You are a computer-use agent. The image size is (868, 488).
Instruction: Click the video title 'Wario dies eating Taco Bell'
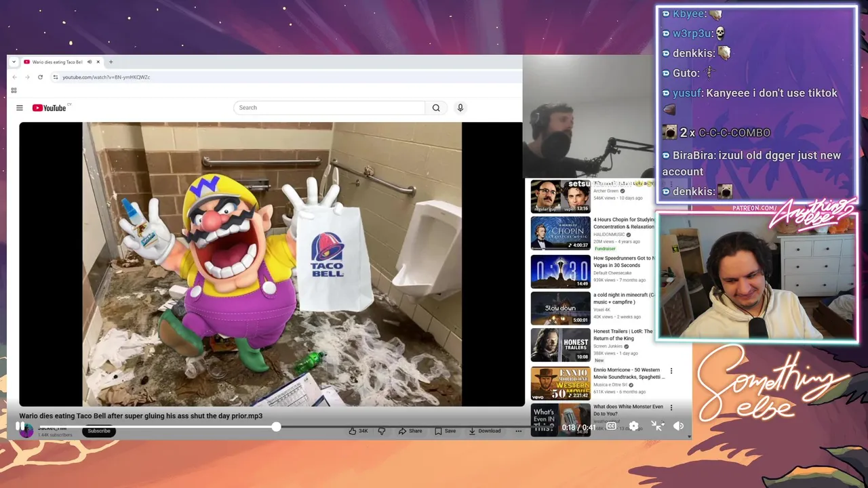coord(140,416)
